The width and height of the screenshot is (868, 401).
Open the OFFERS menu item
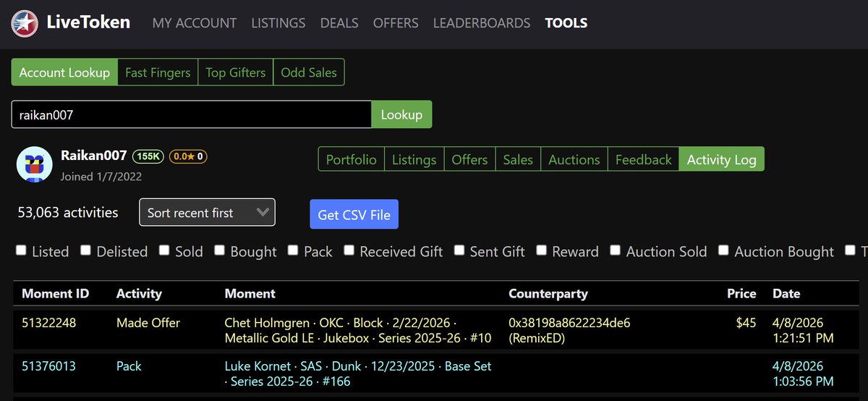[x=396, y=23]
